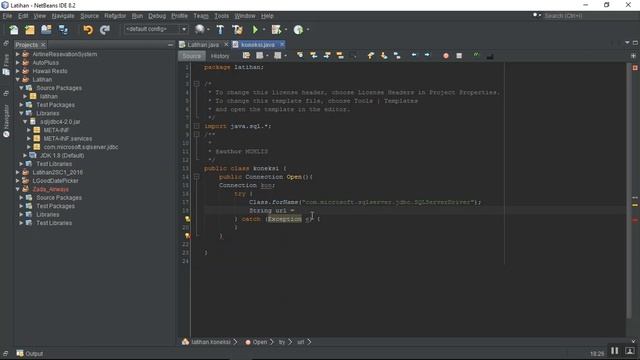Click the editor vertical scrollbar
The width and height of the screenshot is (640, 360).
click(x=629, y=191)
